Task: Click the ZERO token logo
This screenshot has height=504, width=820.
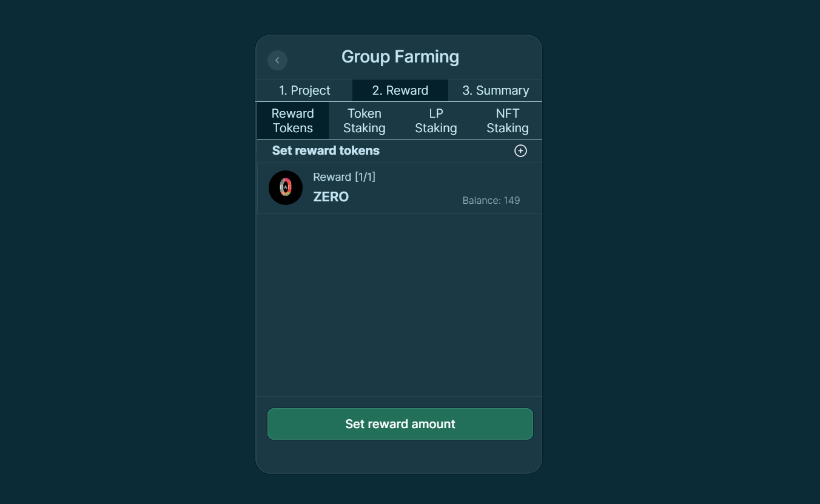Action: pos(286,187)
